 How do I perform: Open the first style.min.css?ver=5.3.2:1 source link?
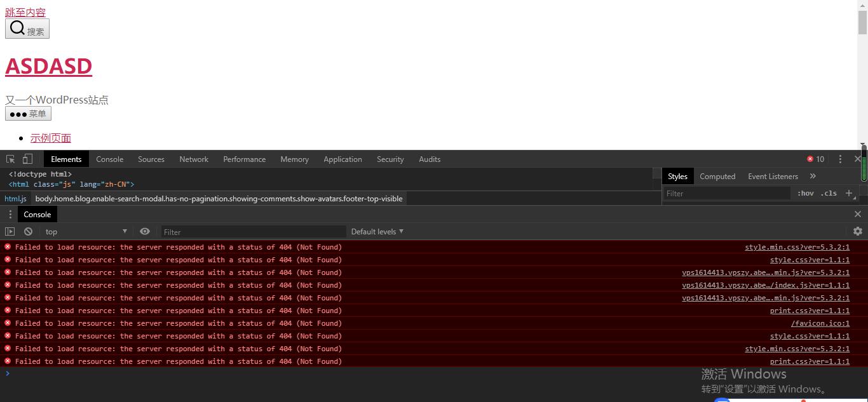click(x=797, y=247)
